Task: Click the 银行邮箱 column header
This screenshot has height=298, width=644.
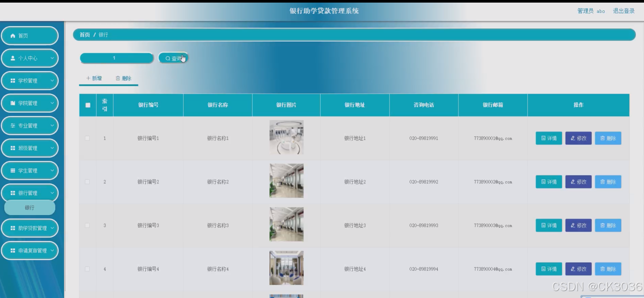Action: coord(493,105)
